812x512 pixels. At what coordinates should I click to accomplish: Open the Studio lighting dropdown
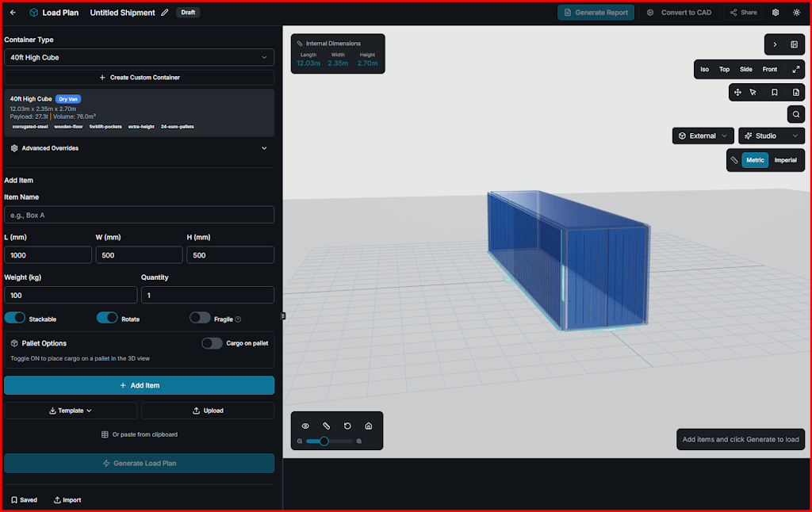(x=771, y=136)
